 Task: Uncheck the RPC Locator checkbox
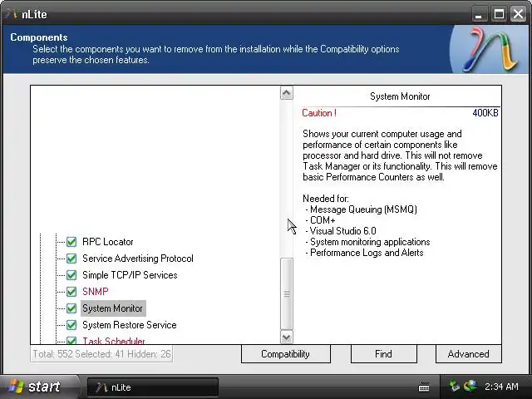coord(71,242)
